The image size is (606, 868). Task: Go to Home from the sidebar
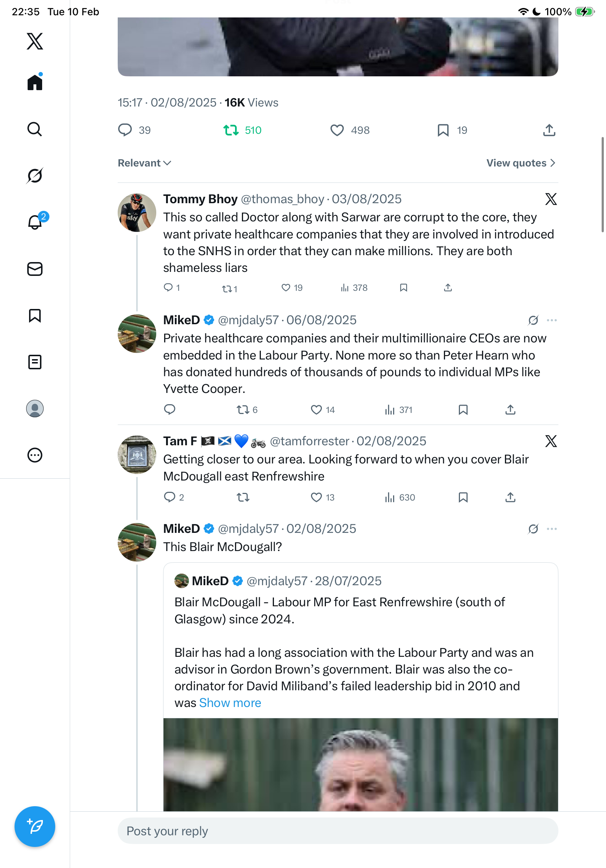tap(35, 82)
